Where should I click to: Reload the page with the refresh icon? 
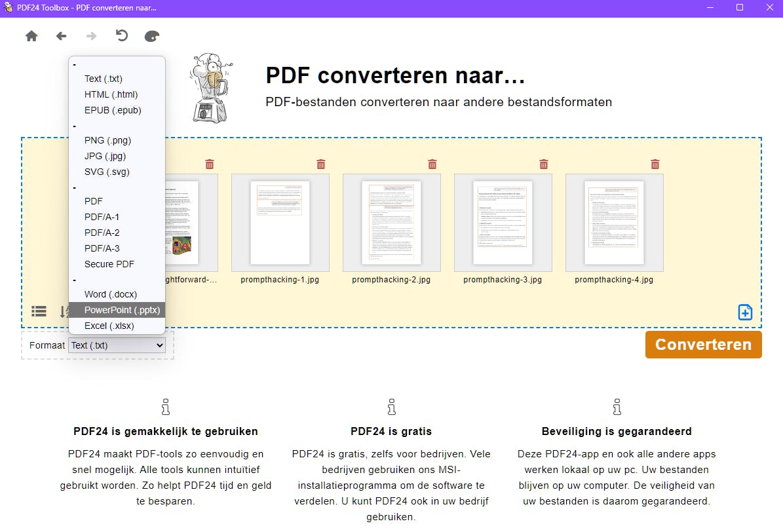tap(121, 35)
